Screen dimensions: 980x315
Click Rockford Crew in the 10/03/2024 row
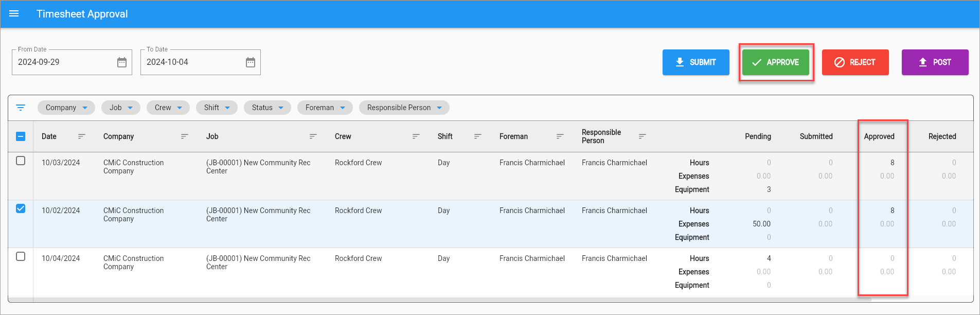click(358, 163)
